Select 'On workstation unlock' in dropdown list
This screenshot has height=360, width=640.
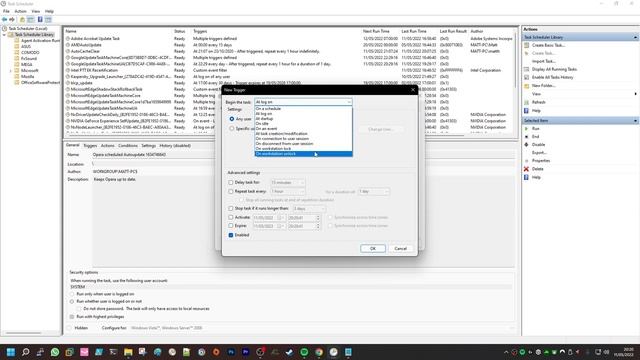tap(303, 154)
